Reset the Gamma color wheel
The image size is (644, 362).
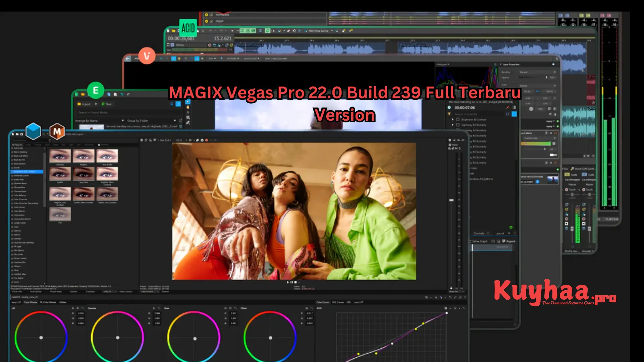pos(159,308)
